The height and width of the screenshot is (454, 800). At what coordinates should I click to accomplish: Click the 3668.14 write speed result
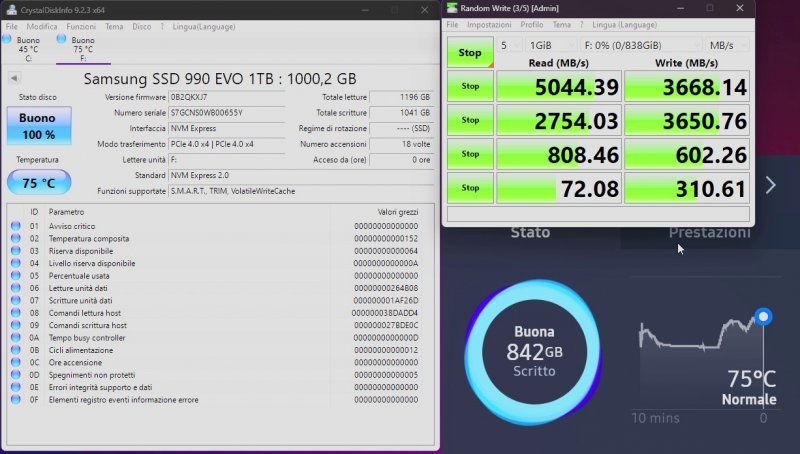pyautogui.click(x=687, y=86)
